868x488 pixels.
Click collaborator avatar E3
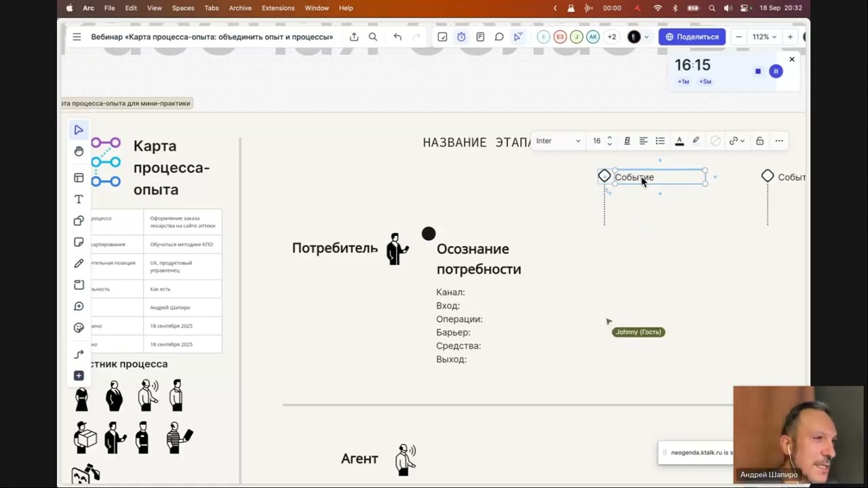tap(559, 37)
